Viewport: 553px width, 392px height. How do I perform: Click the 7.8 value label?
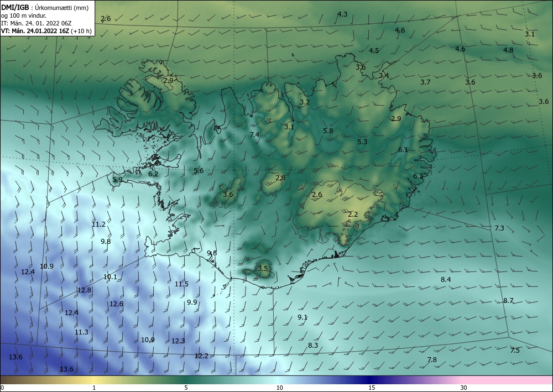[432, 359]
